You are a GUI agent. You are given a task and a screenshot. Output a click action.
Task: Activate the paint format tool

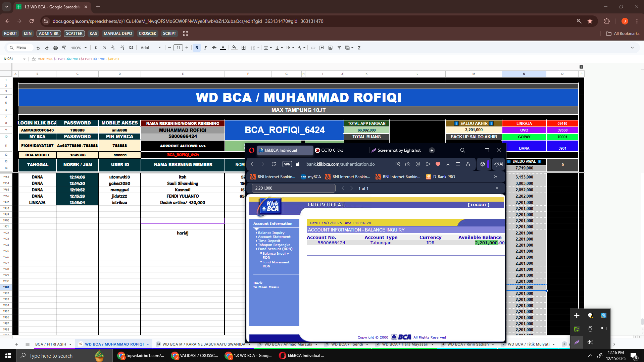(64, 48)
